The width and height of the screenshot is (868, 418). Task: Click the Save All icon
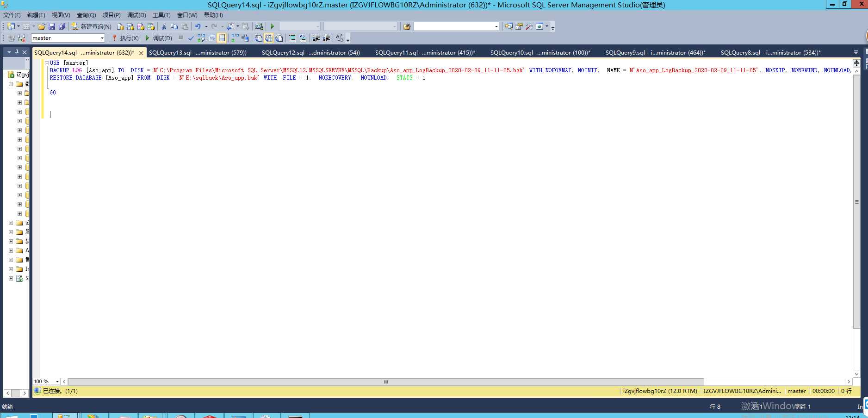point(62,27)
